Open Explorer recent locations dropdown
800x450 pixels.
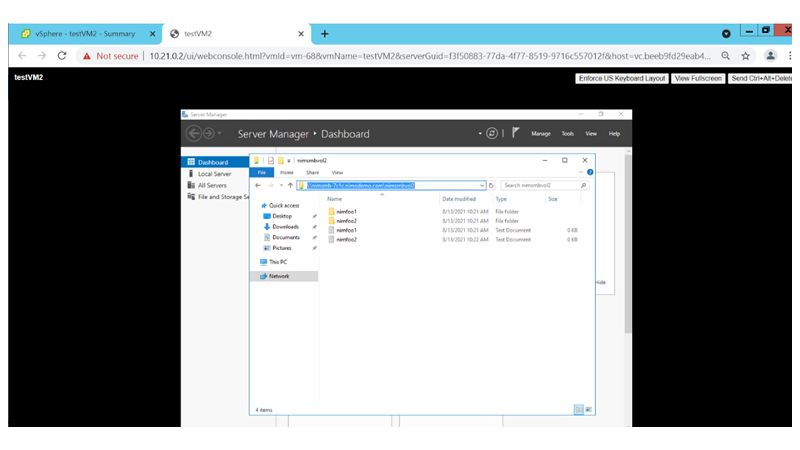tap(281, 185)
